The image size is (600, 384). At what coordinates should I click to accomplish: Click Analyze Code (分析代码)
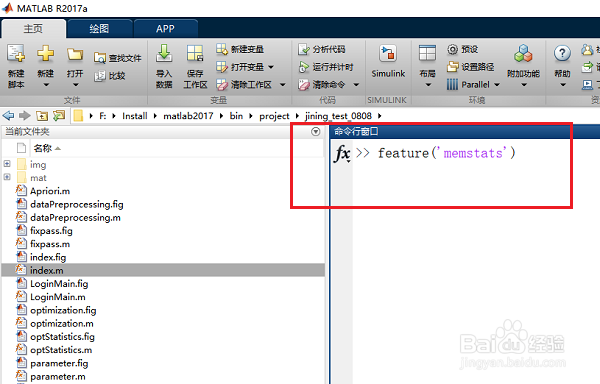(x=321, y=49)
